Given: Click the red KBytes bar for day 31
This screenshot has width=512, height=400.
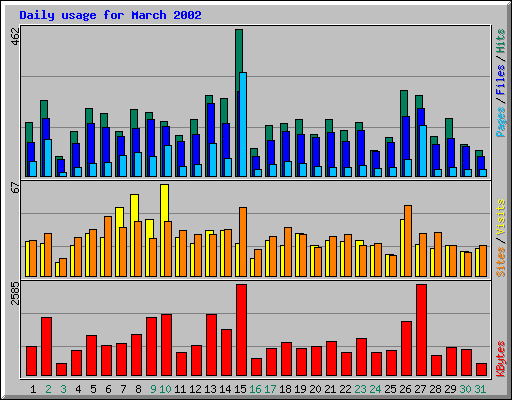Looking at the screenshot, I should (x=482, y=370).
